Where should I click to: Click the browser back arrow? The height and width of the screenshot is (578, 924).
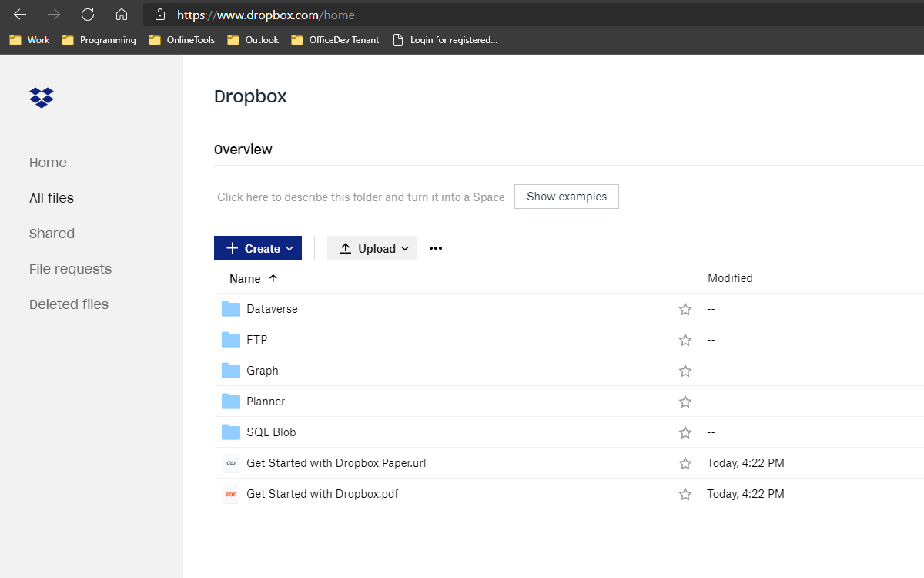click(20, 15)
